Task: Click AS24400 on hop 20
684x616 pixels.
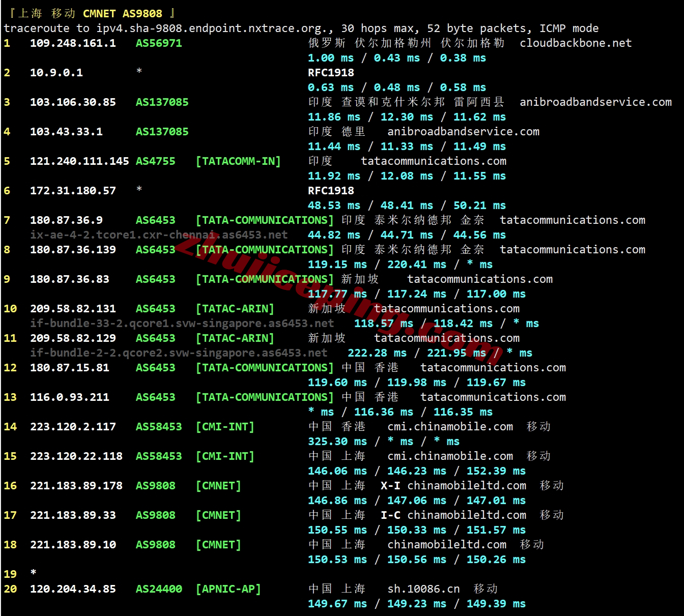Action: pos(159,589)
